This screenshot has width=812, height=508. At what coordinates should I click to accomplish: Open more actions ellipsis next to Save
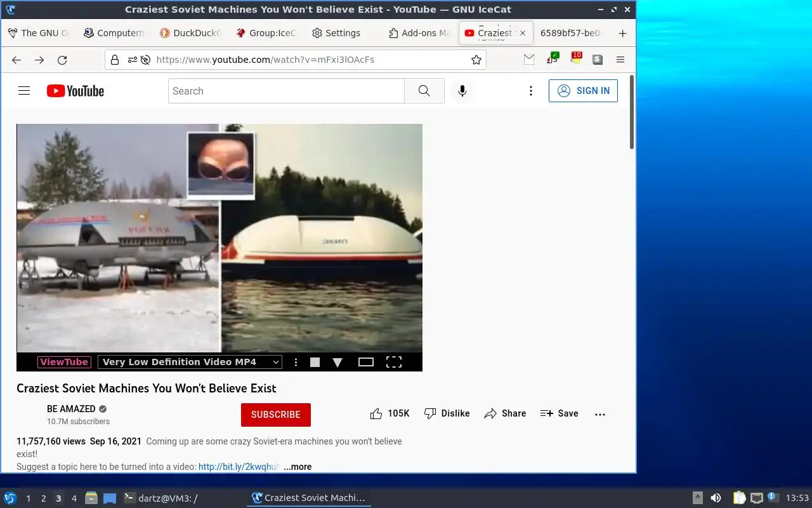(x=600, y=414)
